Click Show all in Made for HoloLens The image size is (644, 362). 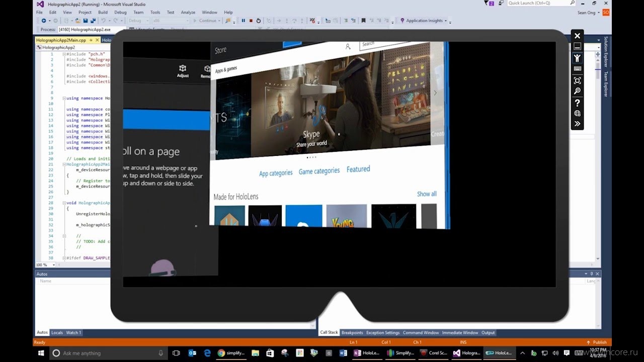point(427,194)
